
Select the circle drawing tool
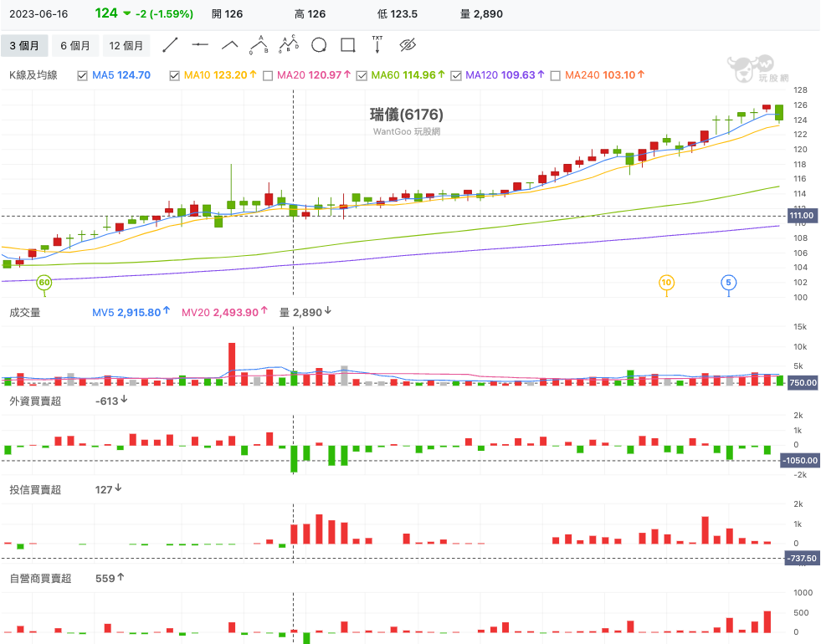pyautogui.click(x=319, y=45)
